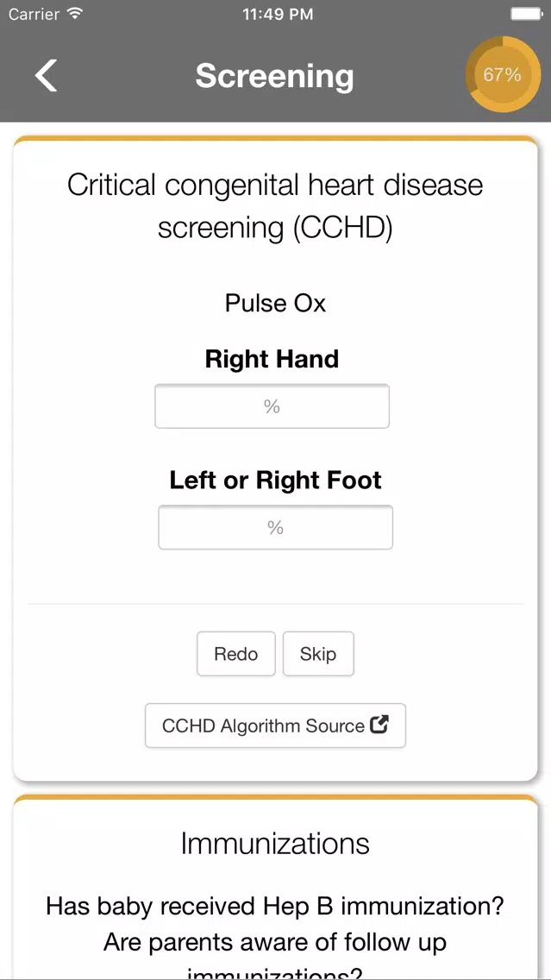
Task: Click the Redo button
Action: point(236,655)
